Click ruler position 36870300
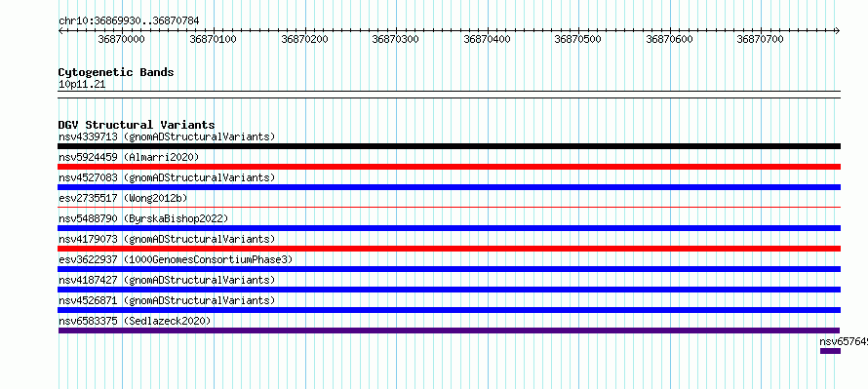 [395, 39]
